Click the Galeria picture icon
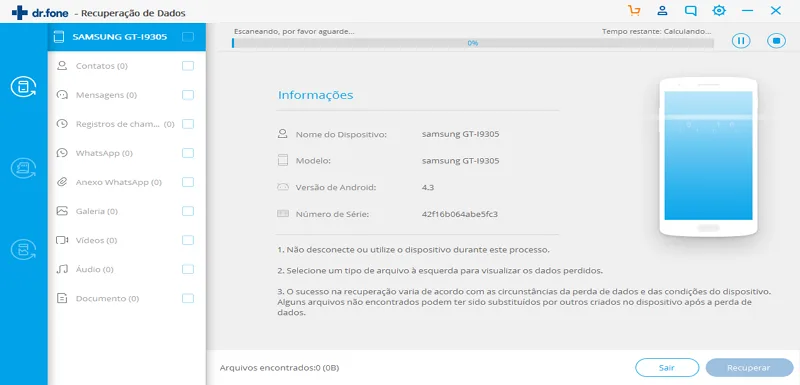 coord(62,211)
